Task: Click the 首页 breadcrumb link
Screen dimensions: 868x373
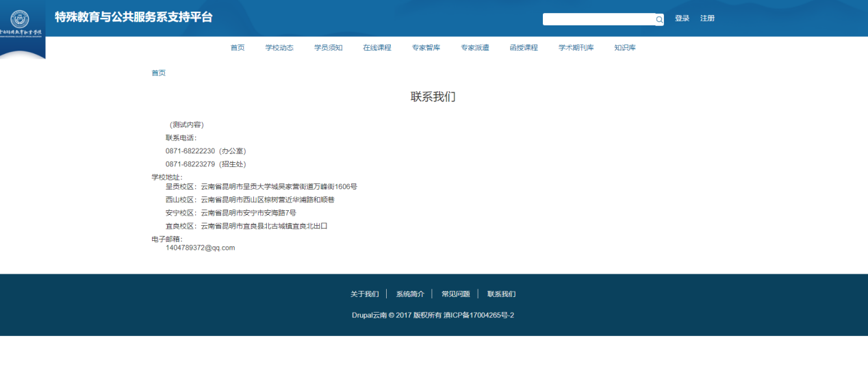Action: point(158,73)
